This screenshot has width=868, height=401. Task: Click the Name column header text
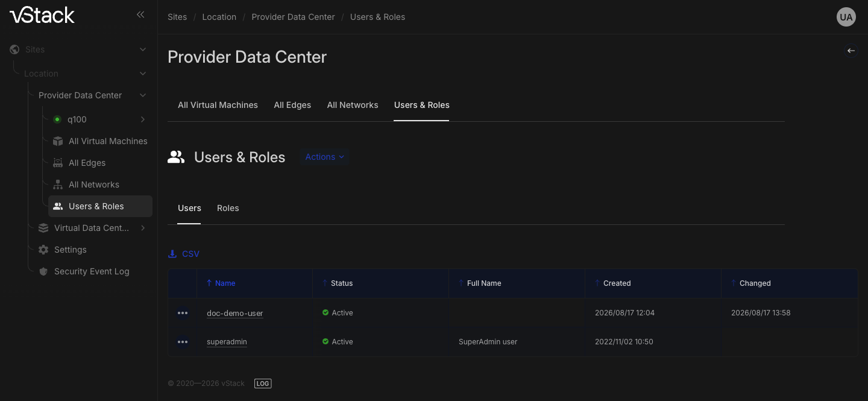pyautogui.click(x=225, y=283)
